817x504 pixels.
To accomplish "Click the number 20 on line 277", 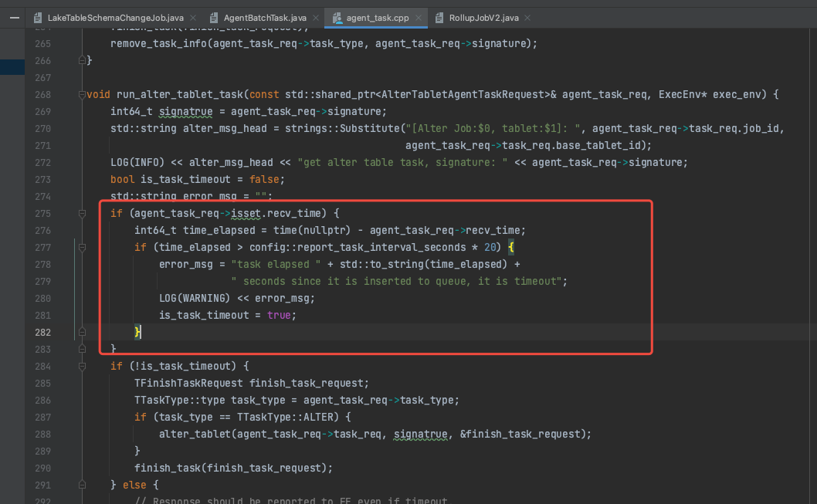I will [x=490, y=248].
